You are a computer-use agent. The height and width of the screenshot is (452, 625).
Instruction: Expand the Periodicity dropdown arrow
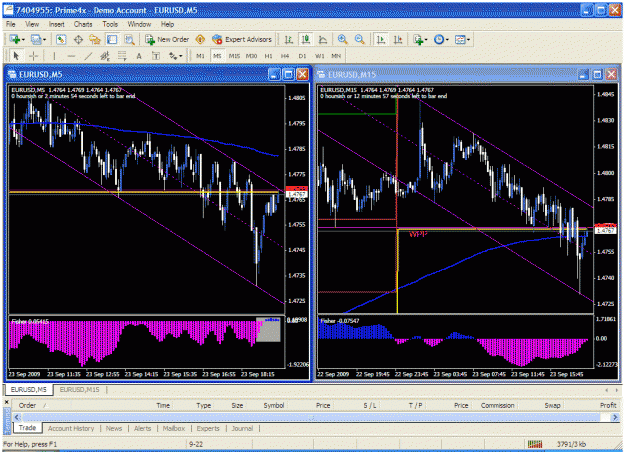tap(447, 40)
